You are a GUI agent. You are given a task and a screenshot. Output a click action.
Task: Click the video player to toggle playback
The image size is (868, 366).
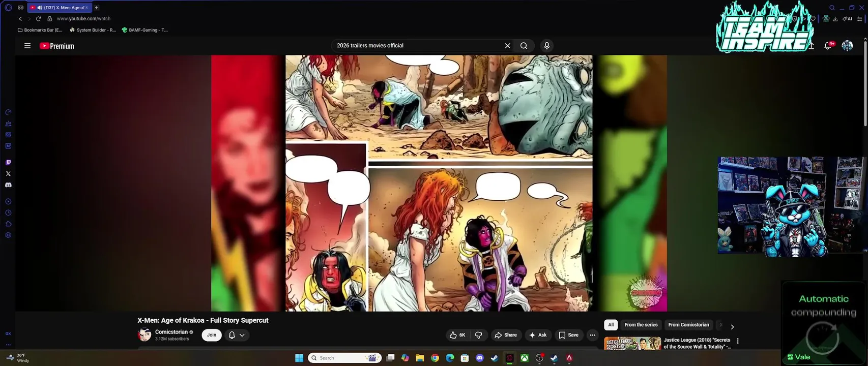[x=439, y=183]
